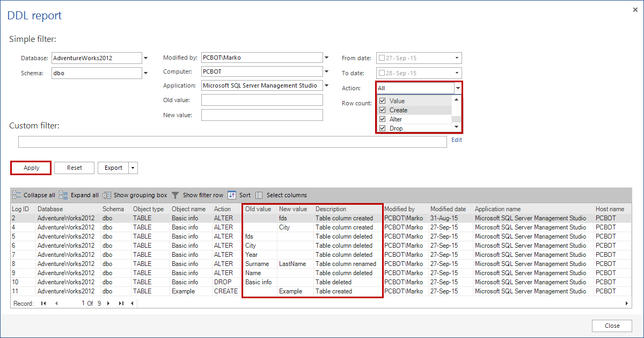The image size is (644, 338).
Task: Show filter row funnel icon
Action: pos(175,195)
